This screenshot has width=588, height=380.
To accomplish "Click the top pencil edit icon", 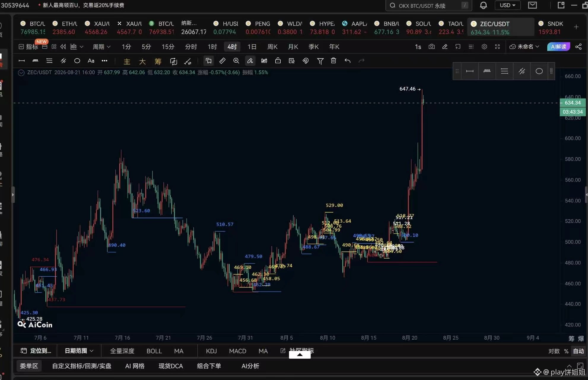I will (445, 47).
